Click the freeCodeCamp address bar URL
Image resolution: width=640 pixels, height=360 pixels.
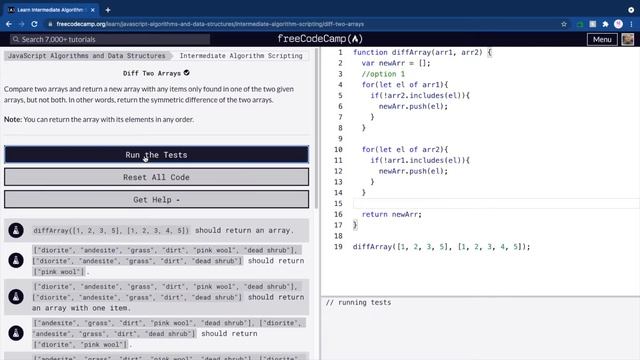point(210,24)
